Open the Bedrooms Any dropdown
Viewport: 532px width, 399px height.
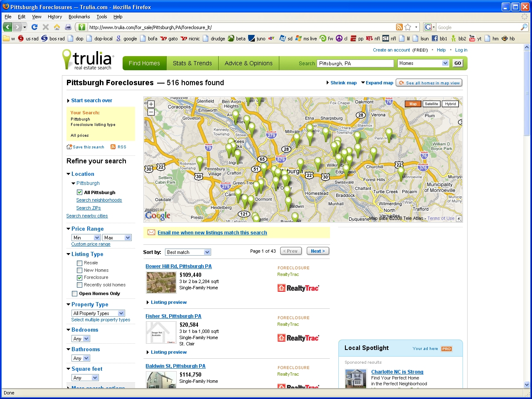81,338
